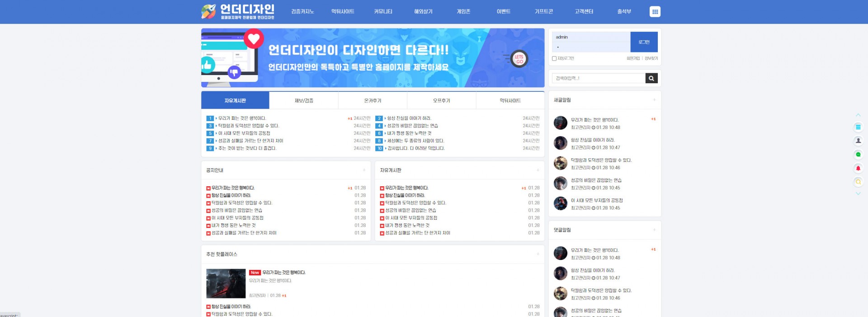Click the 언더디자인 site logo

(x=238, y=12)
